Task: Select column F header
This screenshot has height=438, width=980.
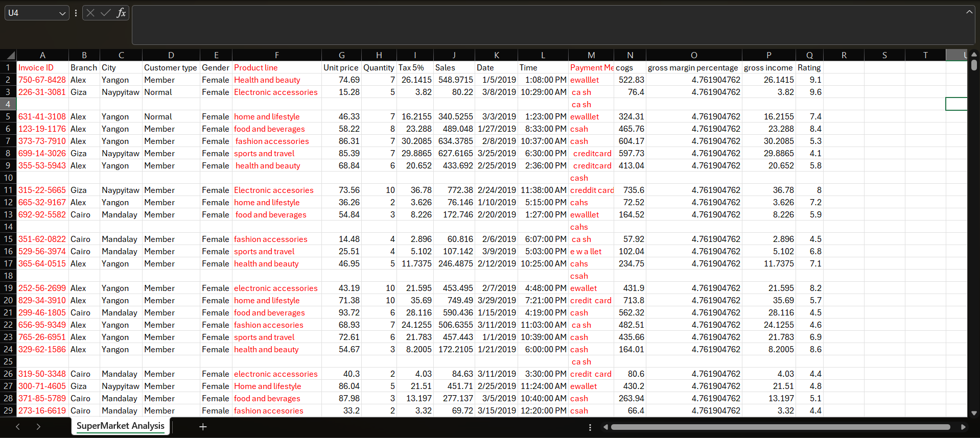Action: point(277,55)
